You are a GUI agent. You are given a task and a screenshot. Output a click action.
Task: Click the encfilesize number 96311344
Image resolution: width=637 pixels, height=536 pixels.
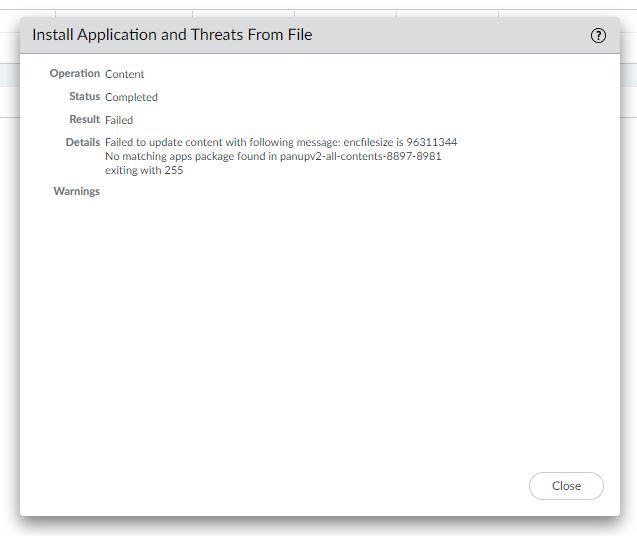pos(432,143)
